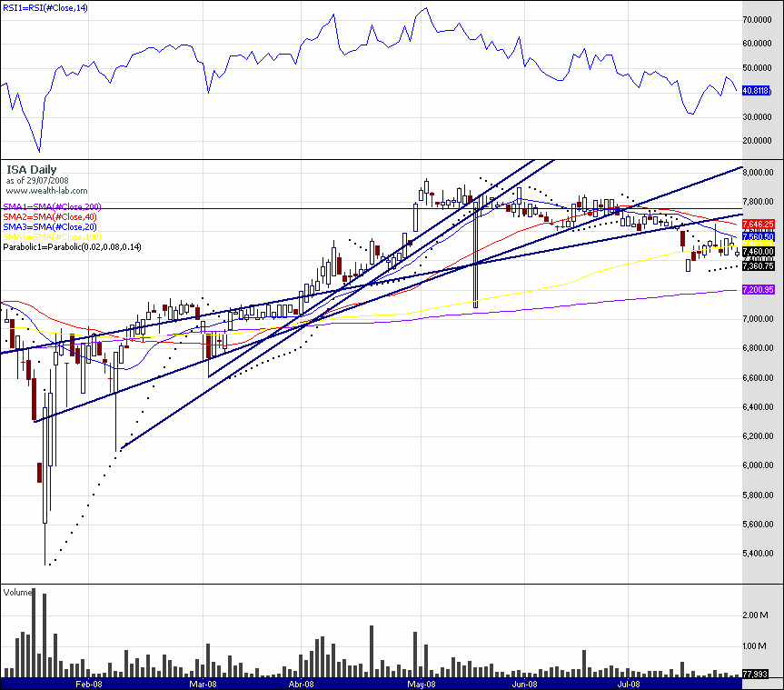Click the SMA3=SMA(#Close,20) legend label

click(50, 226)
